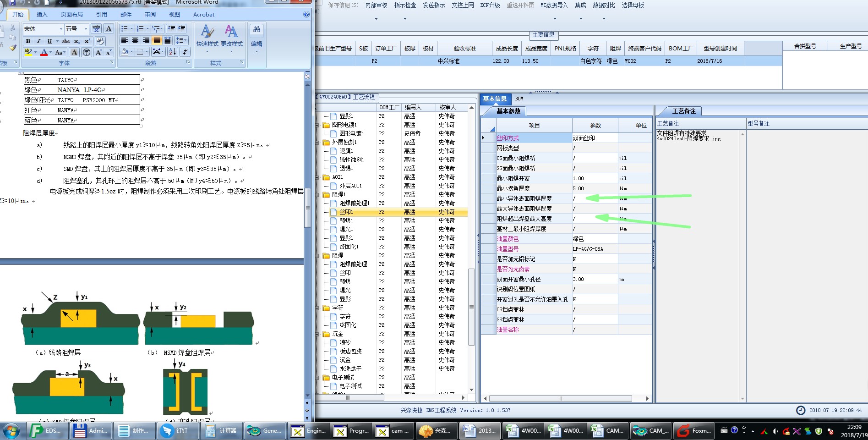This screenshot has height=440, width=868.
Task: Click the Sort A-Z icon
Action: click(x=173, y=52)
